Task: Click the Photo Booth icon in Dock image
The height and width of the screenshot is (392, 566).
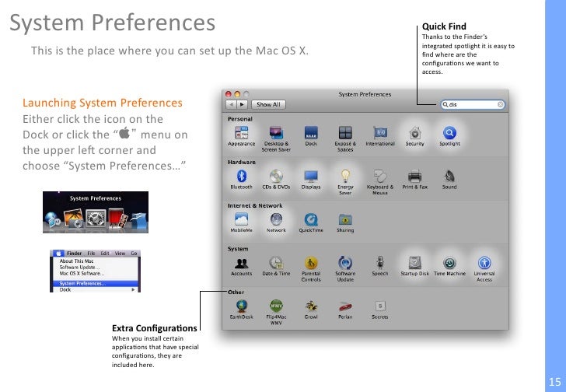Action: point(117,218)
